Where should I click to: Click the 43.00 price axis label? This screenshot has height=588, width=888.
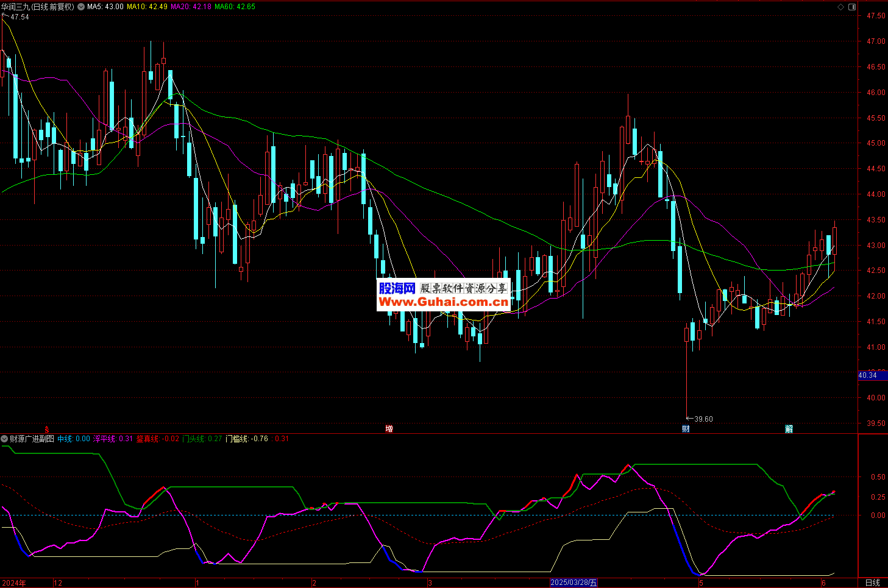pos(876,246)
